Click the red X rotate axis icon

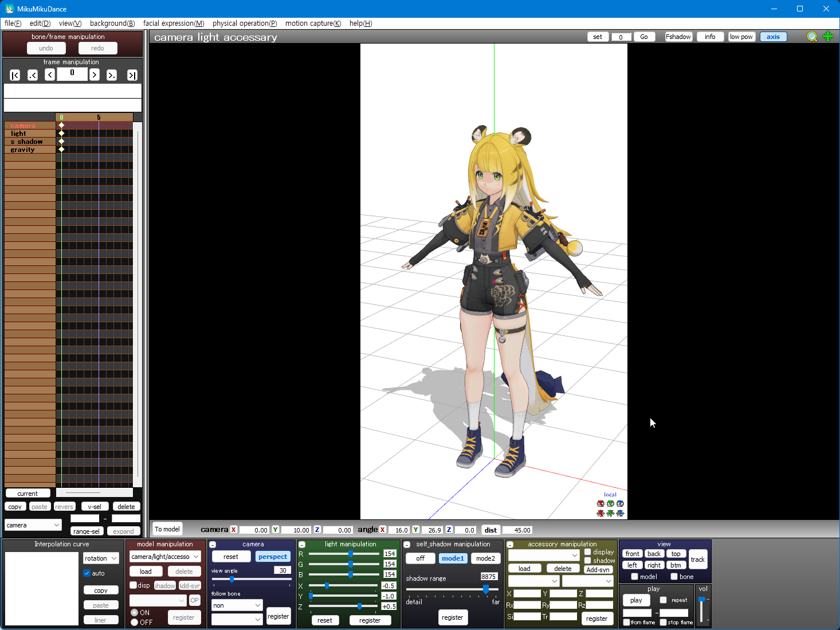(600, 504)
